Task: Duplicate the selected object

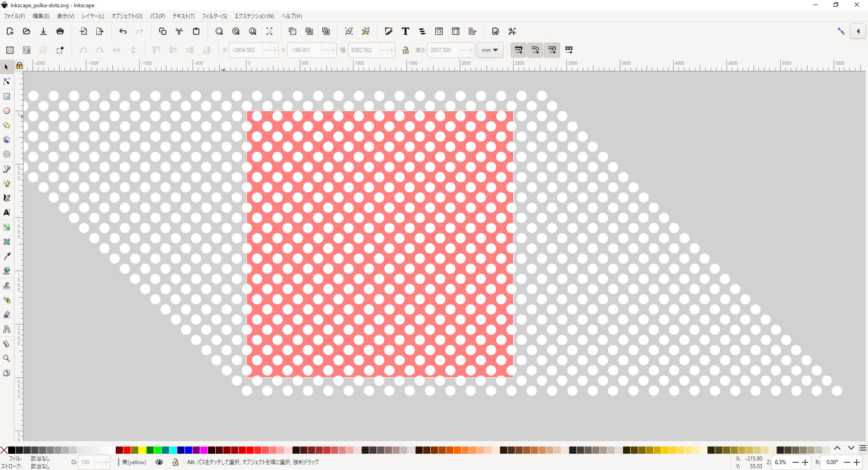Action: coord(292,31)
